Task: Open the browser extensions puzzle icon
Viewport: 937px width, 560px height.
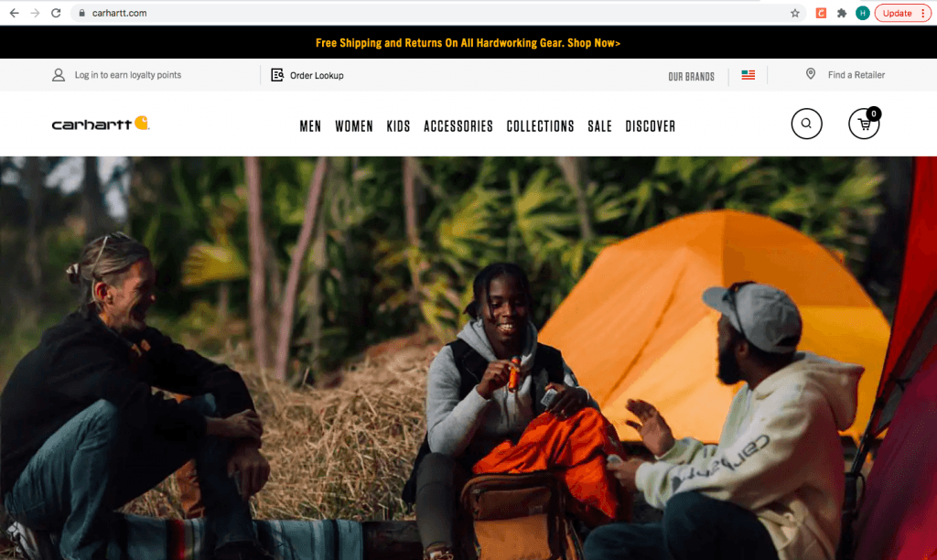Action: coord(842,13)
